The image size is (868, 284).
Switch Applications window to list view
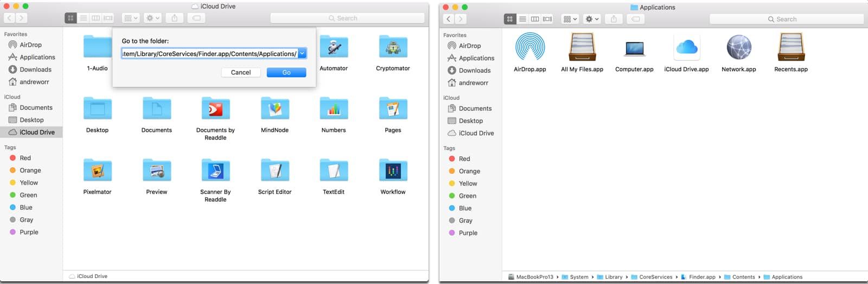point(522,19)
